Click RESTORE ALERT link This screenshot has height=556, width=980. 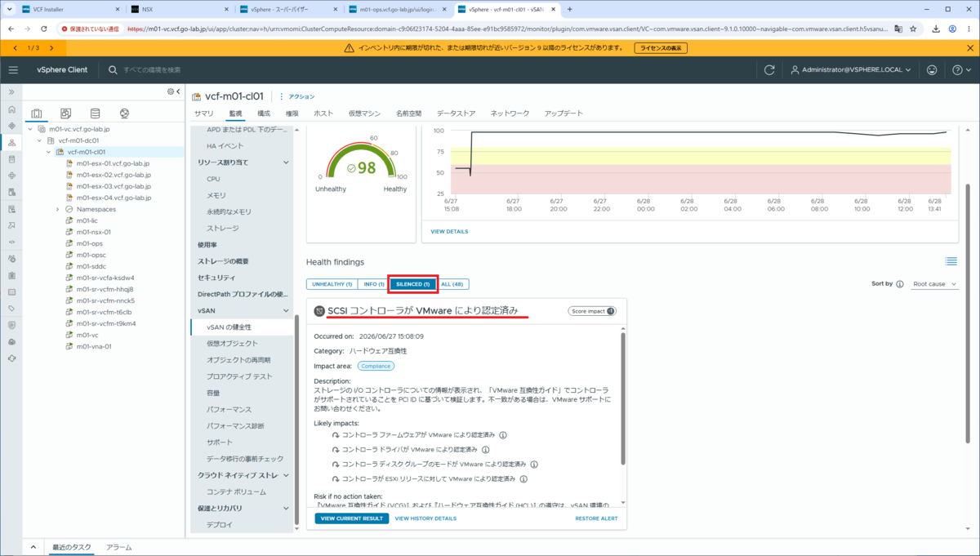pos(596,518)
